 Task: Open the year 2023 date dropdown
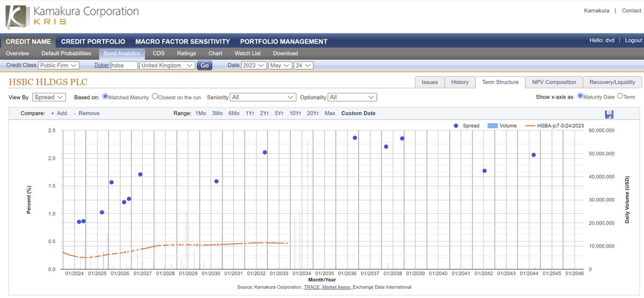(x=254, y=65)
